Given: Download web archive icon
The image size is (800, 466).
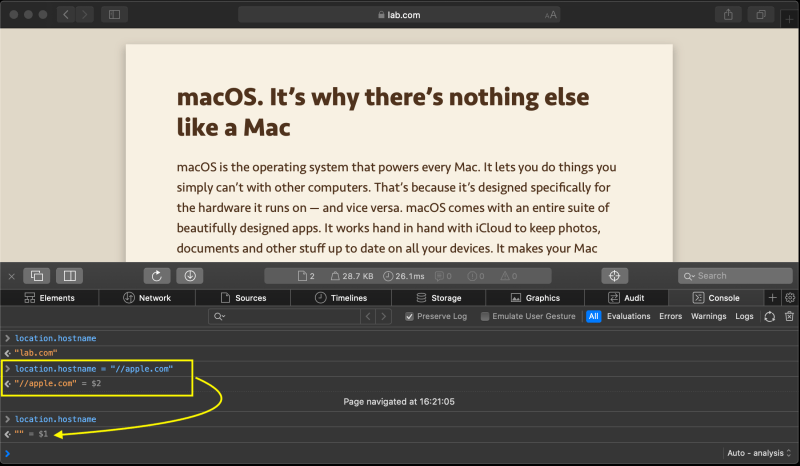Looking at the screenshot, I should coord(190,276).
